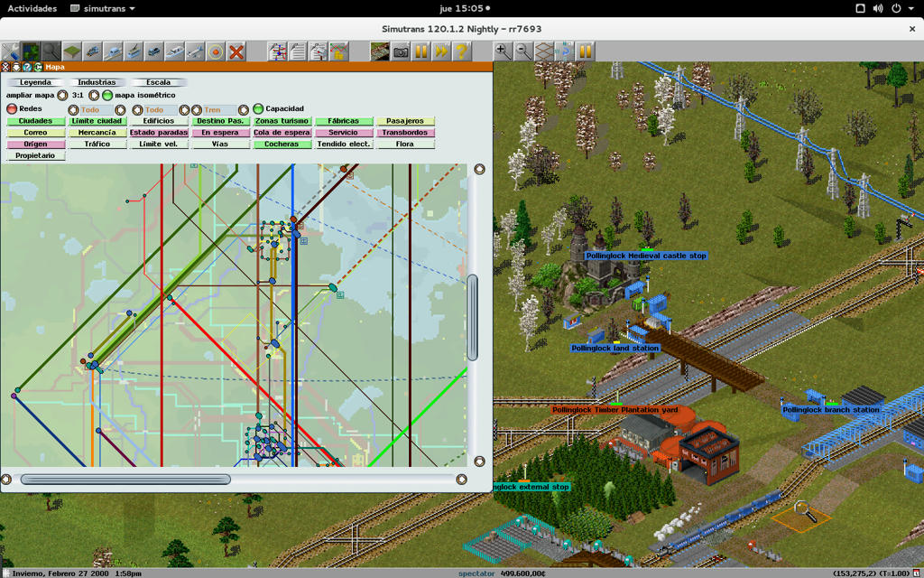Open the Escala tab
The image size is (924, 578).
(x=159, y=82)
